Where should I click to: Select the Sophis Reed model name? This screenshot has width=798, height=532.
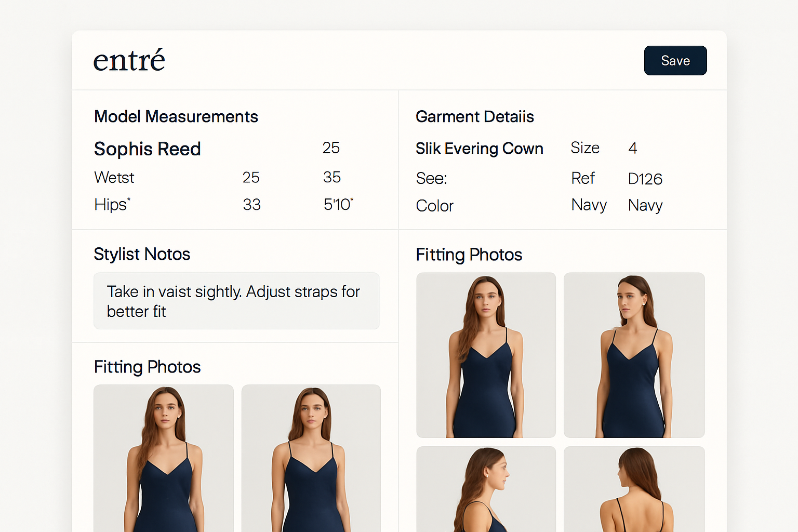pos(147,149)
